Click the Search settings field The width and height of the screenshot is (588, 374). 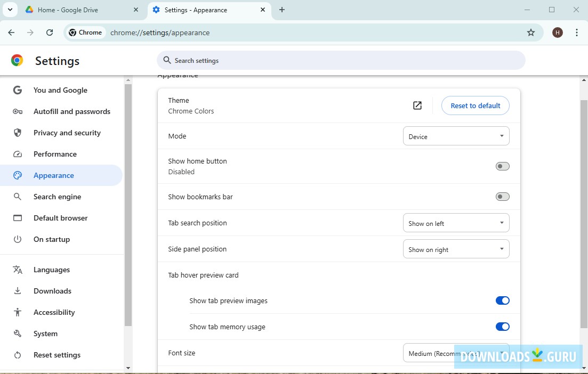click(341, 60)
